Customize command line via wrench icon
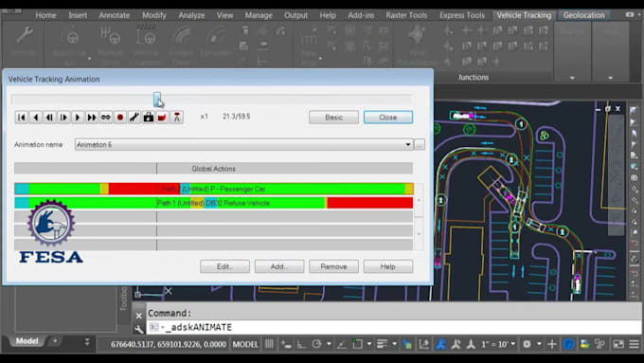This screenshot has height=363, width=644. click(x=139, y=329)
